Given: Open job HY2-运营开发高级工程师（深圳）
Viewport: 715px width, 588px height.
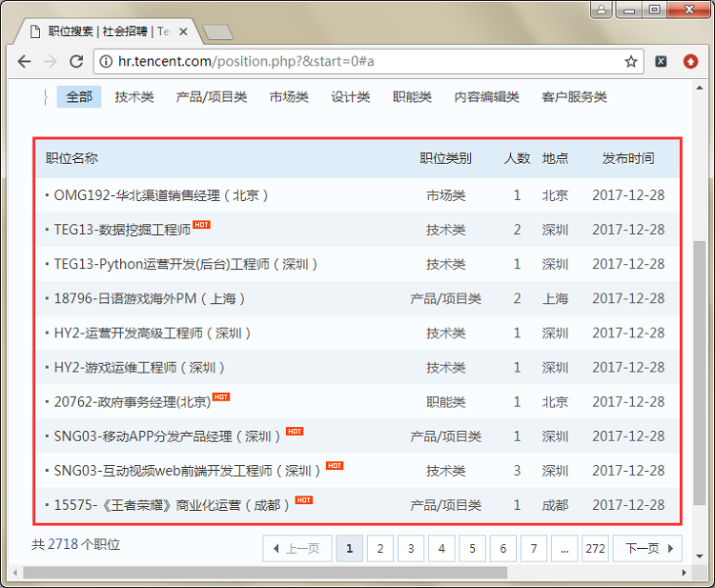Looking at the screenshot, I should [x=153, y=334].
